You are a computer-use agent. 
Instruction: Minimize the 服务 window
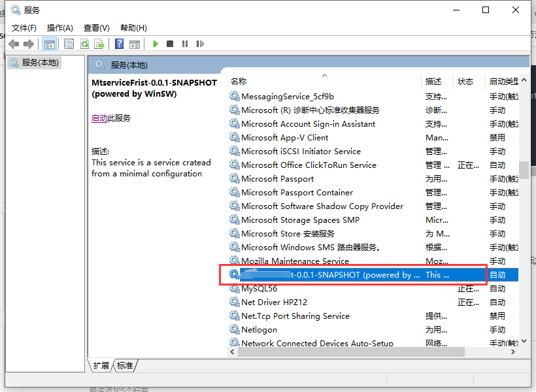456,10
